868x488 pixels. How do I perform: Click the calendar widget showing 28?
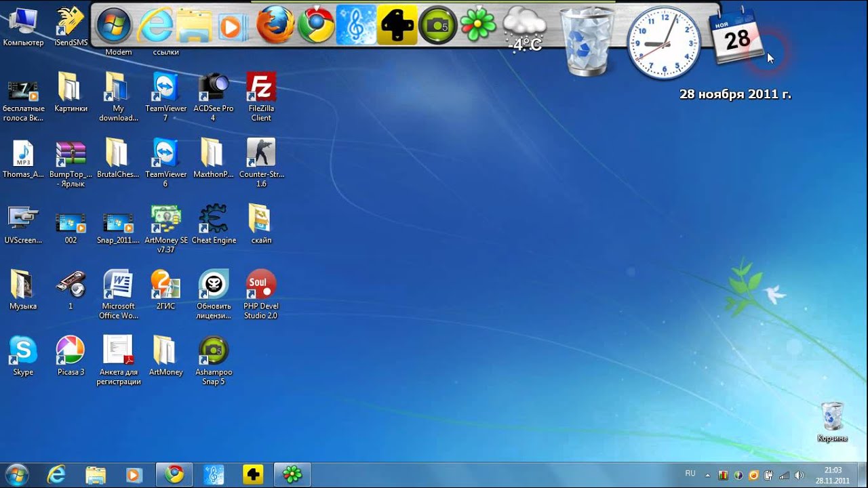(736, 37)
